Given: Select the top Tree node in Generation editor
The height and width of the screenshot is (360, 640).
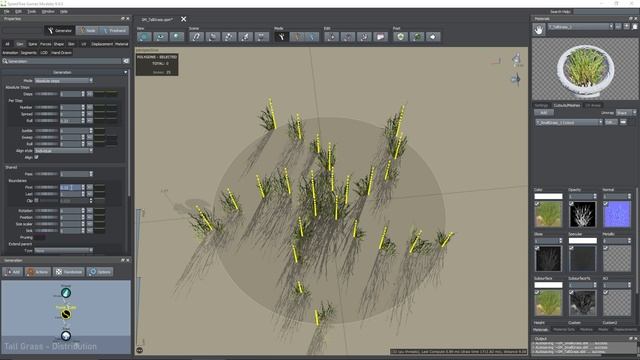Looking at the screenshot, I should pos(66,293).
